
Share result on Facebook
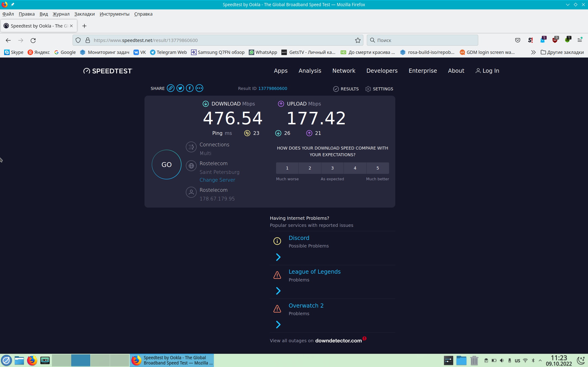click(x=190, y=88)
